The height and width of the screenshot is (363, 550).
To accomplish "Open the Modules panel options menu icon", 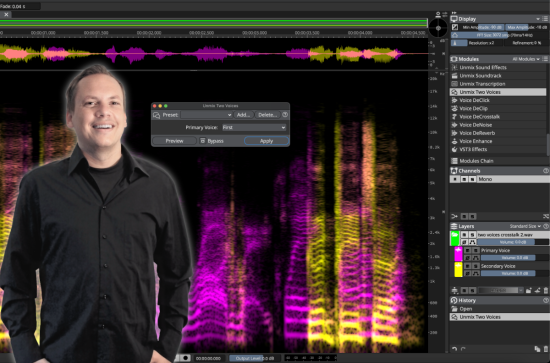I will pyautogui.click(x=545, y=59).
